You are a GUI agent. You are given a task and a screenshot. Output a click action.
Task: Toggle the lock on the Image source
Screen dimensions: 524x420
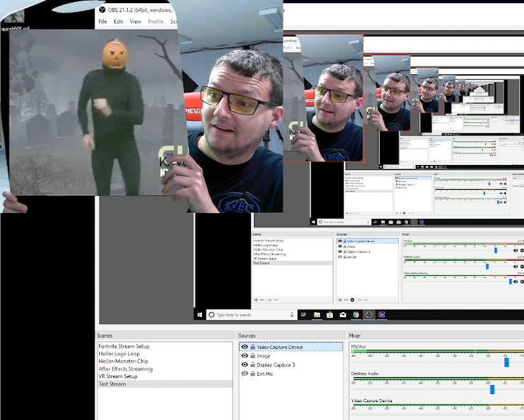pos(252,356)
